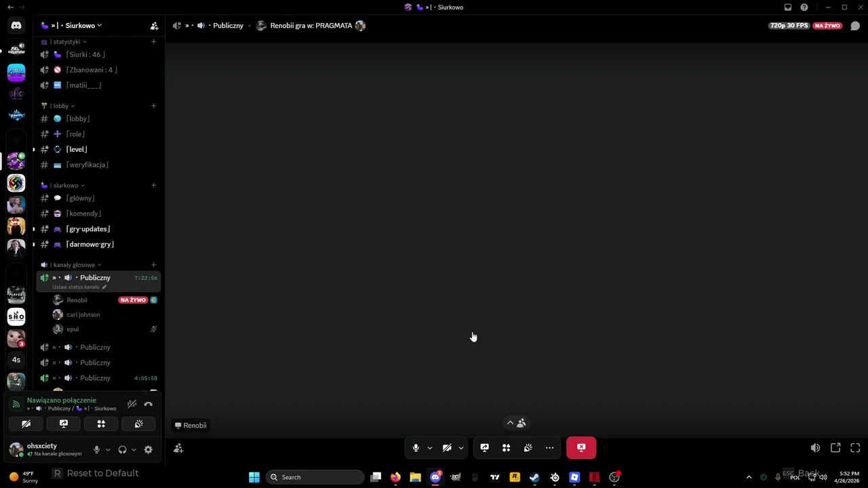Show participants with the chevron people button
Viewport: 868px width, 488px height.
[516, 423]
